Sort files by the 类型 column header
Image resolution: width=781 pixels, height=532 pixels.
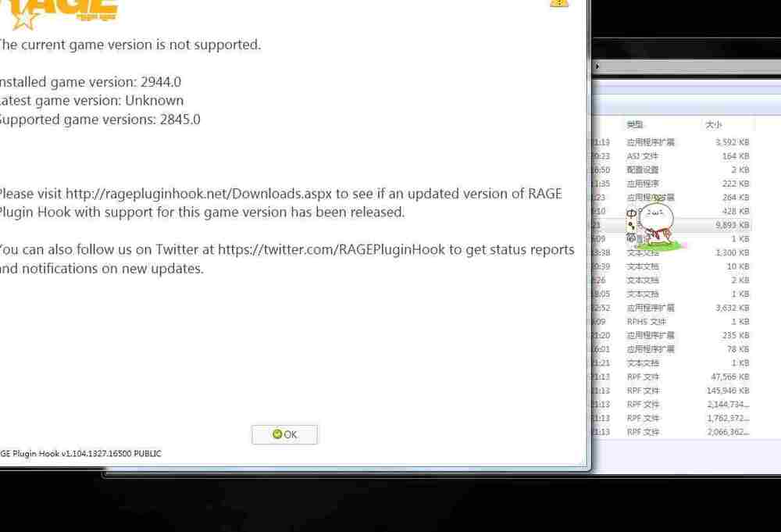[x=635, y=125]
